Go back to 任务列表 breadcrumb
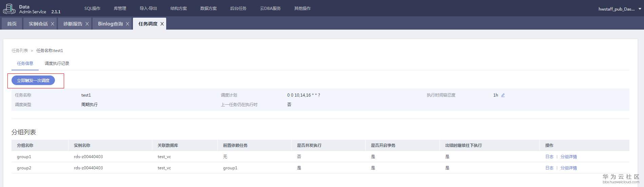Viewport: 644px width, 187px height. click(20, 51)
